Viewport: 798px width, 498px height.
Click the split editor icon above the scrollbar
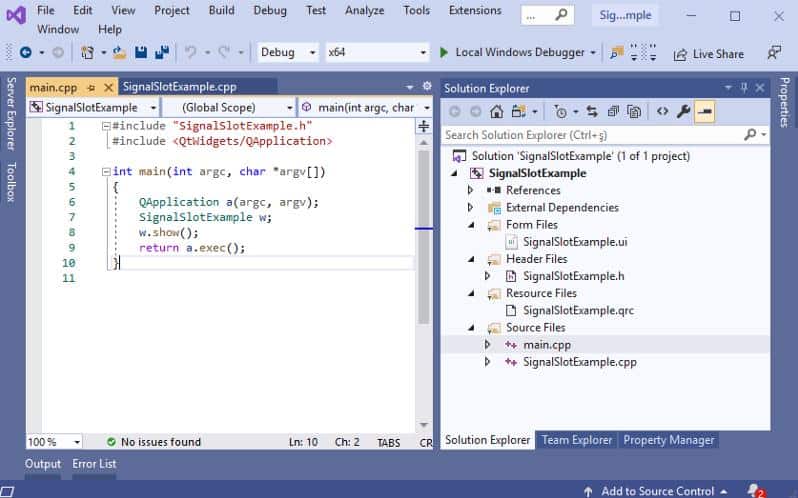click(x=423, y=126)
